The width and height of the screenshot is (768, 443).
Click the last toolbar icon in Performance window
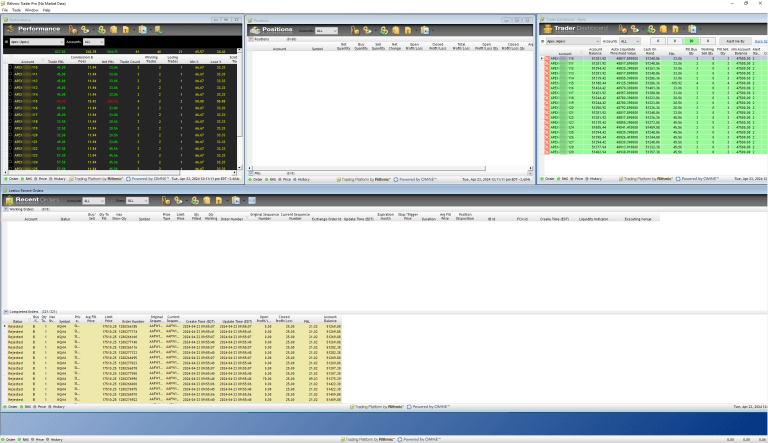click(x=158, y=30)
